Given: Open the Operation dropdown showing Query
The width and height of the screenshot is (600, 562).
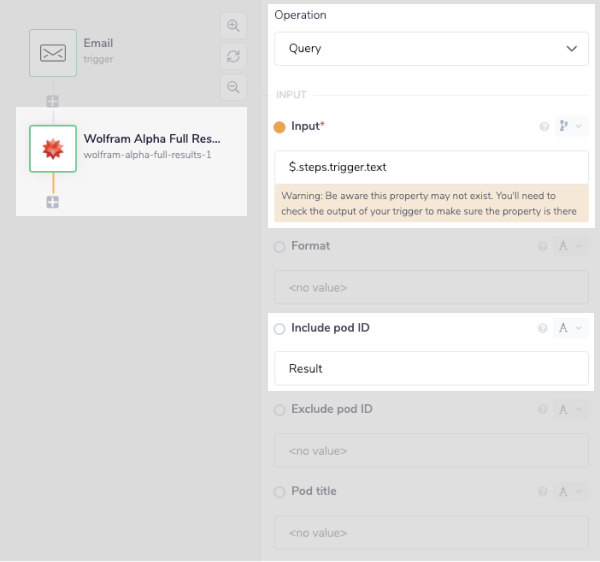Looking at the screenshot, I should pos(431,48).
